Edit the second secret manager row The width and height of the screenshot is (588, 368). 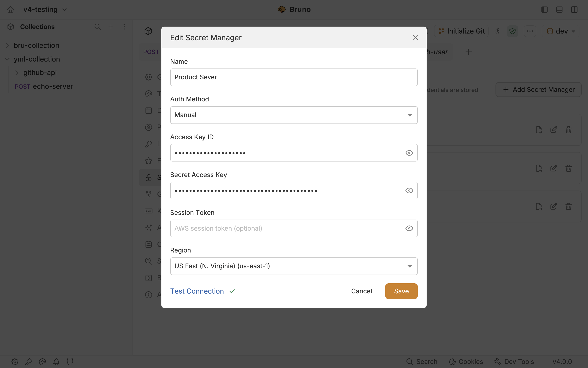coord(553,168)
